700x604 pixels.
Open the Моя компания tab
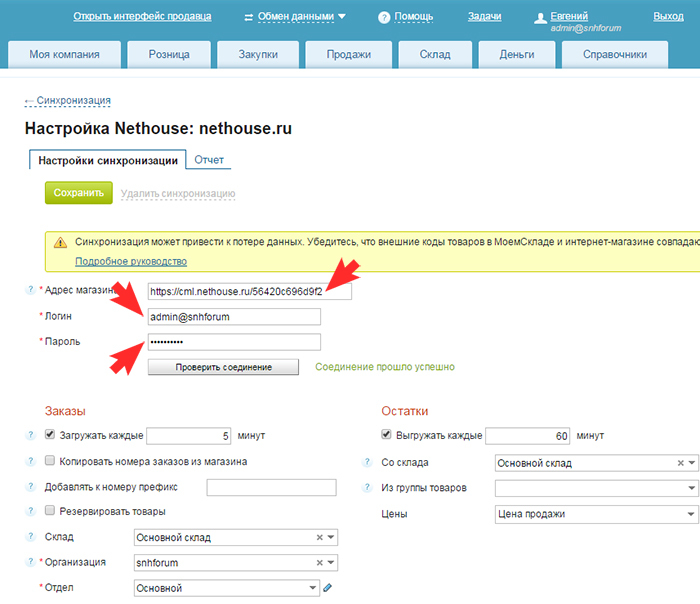click(65, 54)
